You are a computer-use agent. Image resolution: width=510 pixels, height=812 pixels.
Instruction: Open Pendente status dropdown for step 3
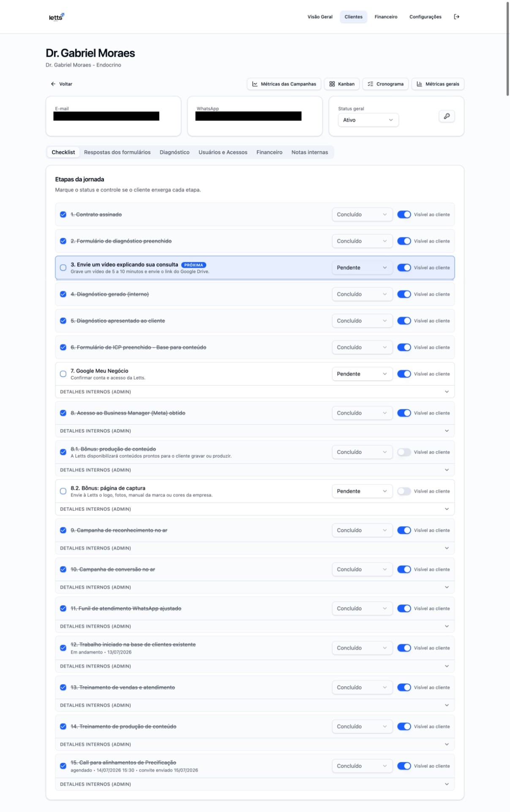click(x=362, y=268)
